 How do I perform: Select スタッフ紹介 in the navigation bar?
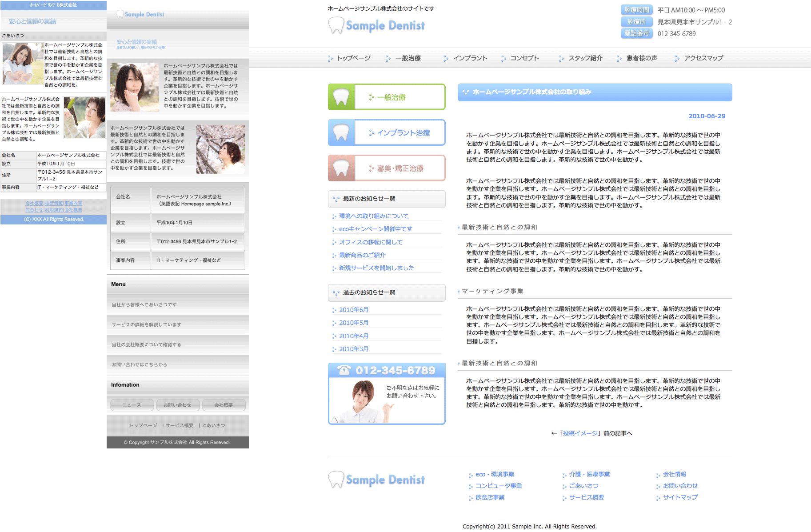[585, 58]
